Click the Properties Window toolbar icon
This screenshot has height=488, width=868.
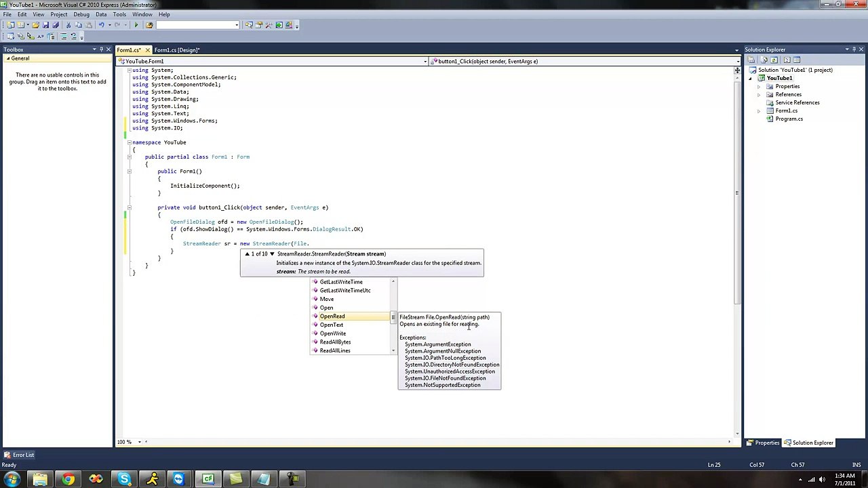258,25
